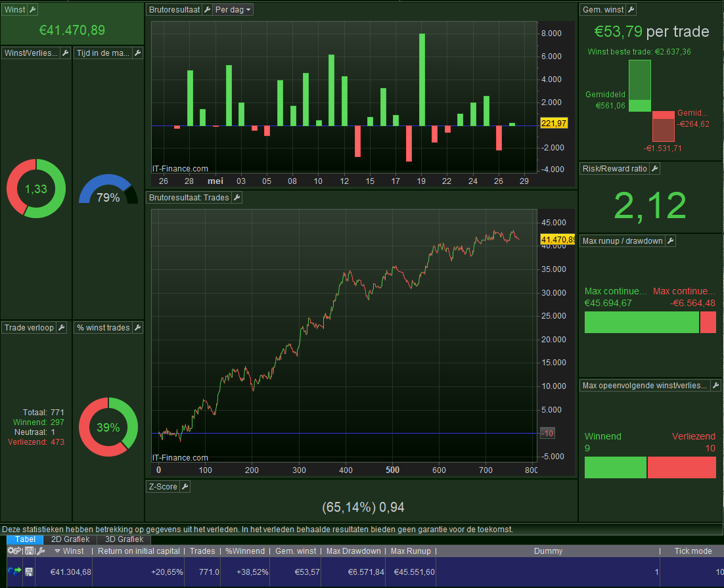724x588 pixels.
Task: Apply the result row's blue gear-arrow icon
Action: point(14,572)
